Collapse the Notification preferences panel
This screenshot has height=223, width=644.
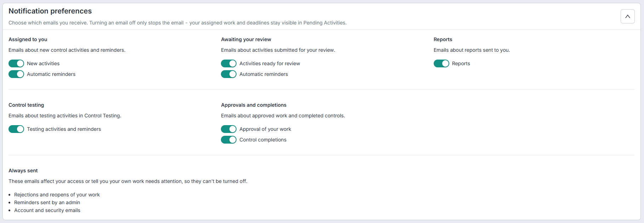(627, 16)
